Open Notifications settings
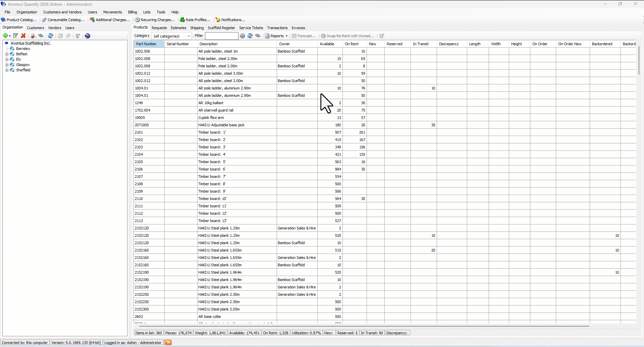 tap(230, 20)
